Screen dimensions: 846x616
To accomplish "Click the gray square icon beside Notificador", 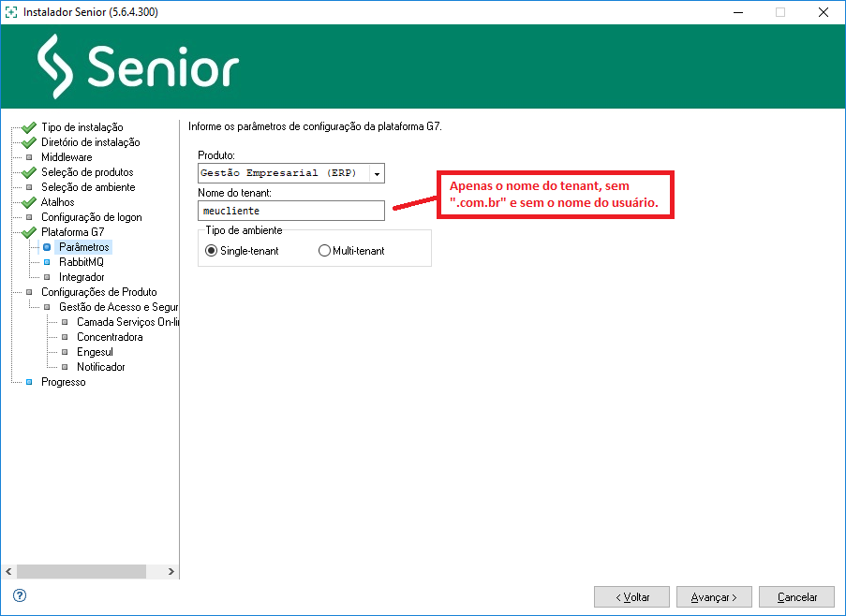I will pyautogui.click(x=65, y=367).
